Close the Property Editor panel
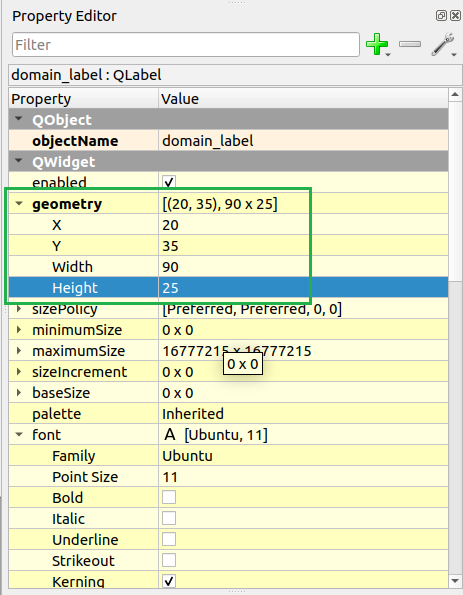This screenshot has width=463, height=595. (x=455, y=16)
